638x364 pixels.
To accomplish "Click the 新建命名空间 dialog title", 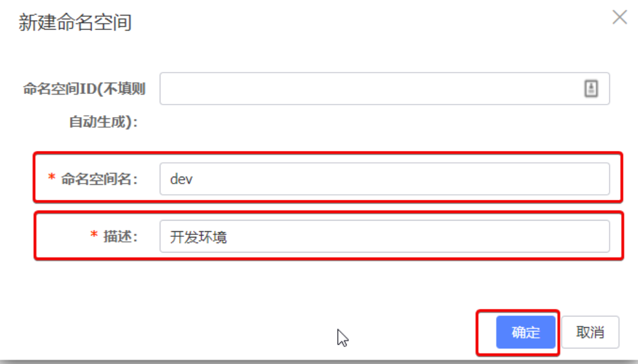I will 75,22.
